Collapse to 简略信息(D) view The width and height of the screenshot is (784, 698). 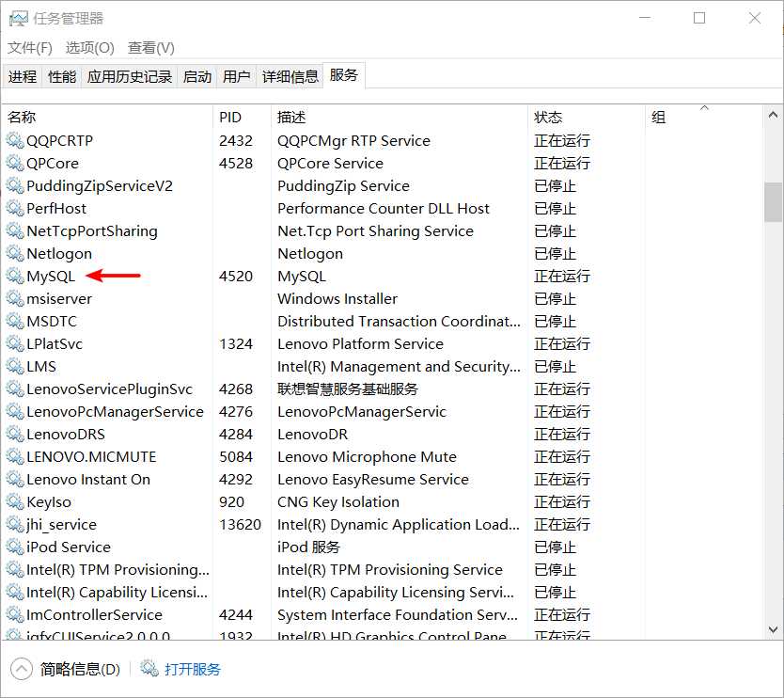[x=66, y=669]
